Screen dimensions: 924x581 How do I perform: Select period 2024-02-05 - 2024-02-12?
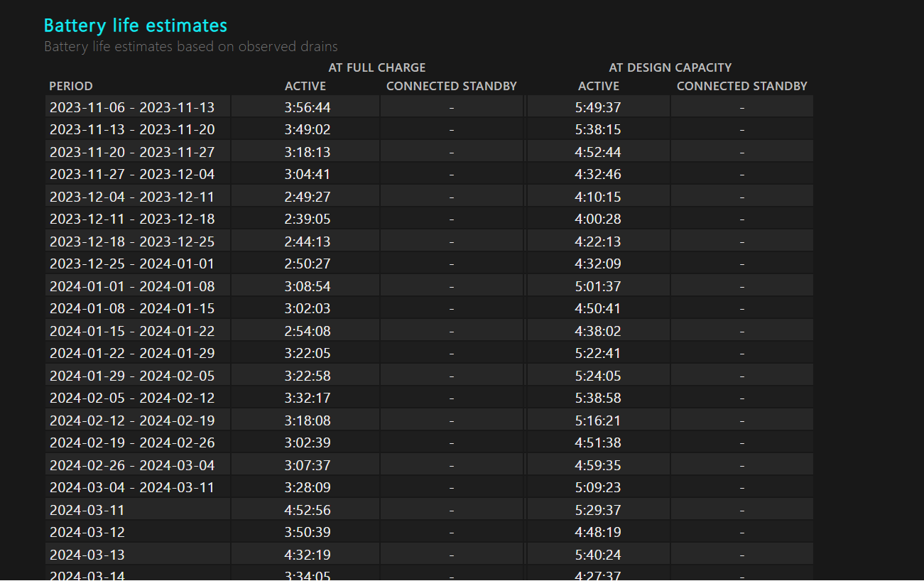[132, 398]
